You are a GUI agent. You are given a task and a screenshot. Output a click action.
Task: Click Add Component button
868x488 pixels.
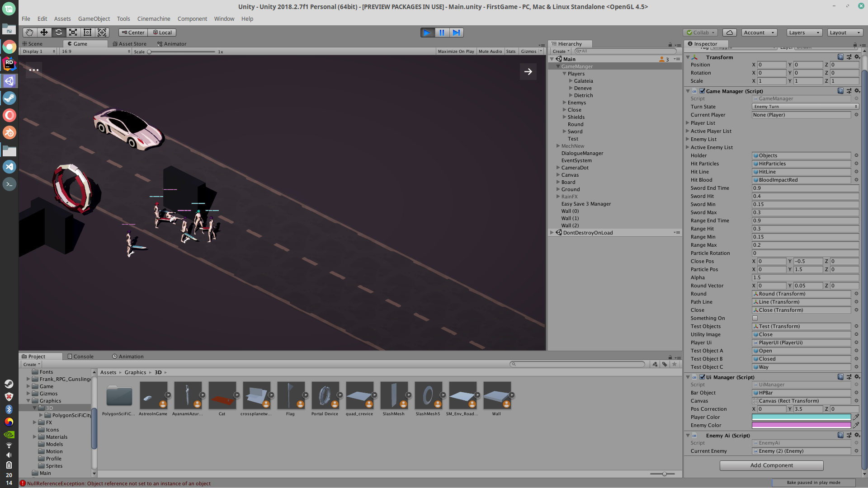(x=771, y=465)
